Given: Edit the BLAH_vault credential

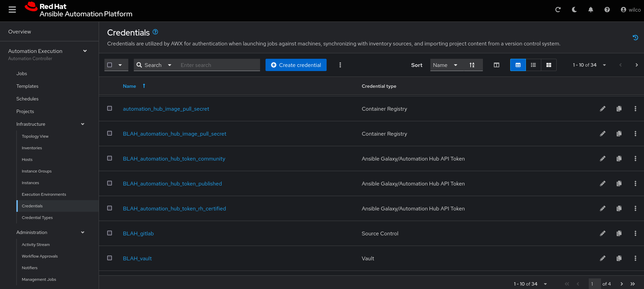Looking at the screenshot, I should click(x=603, y=258).
